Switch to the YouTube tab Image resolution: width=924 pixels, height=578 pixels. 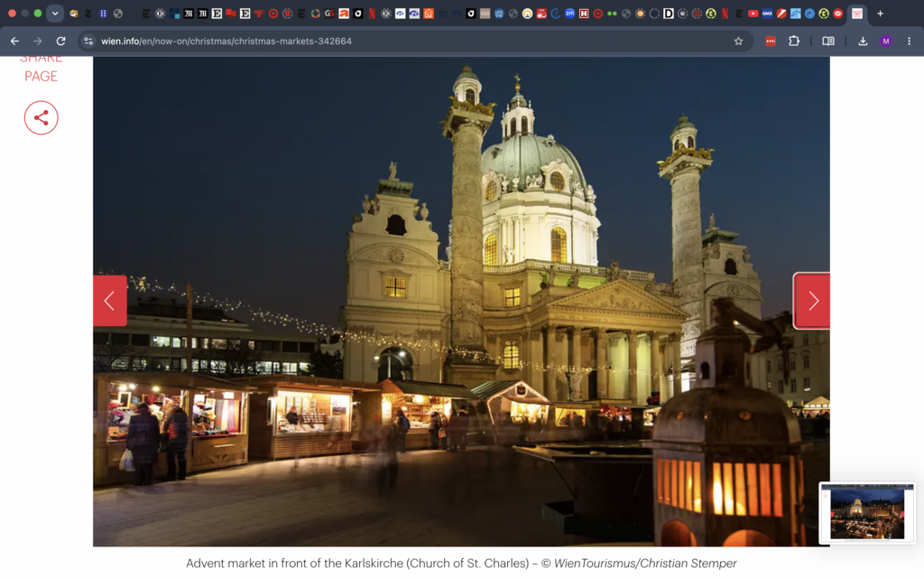753,14
